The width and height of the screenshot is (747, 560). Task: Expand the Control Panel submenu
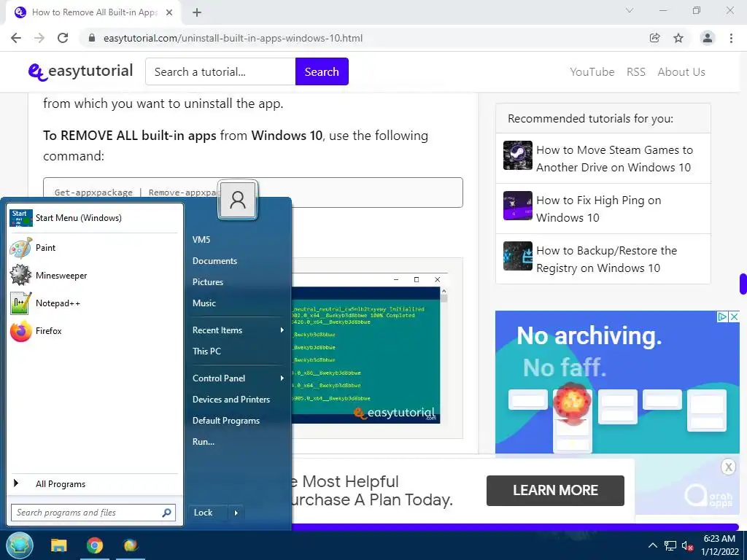[x=238, y=378]
